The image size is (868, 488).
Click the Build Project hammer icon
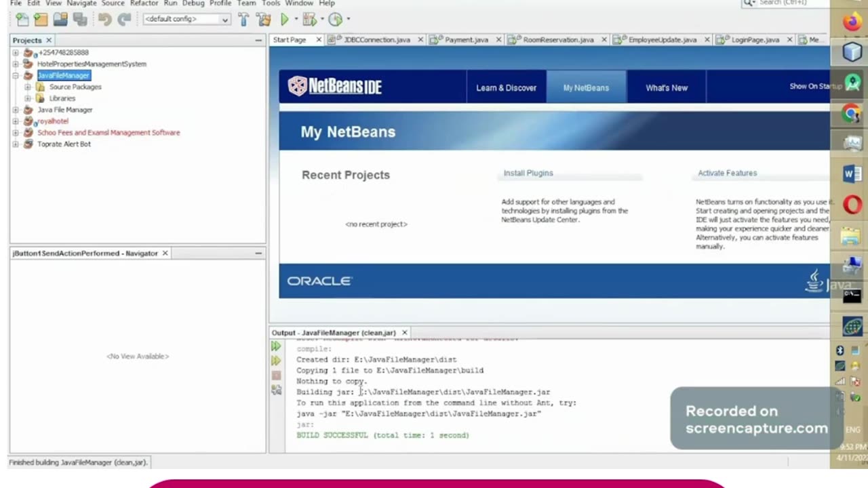[243, 20]
